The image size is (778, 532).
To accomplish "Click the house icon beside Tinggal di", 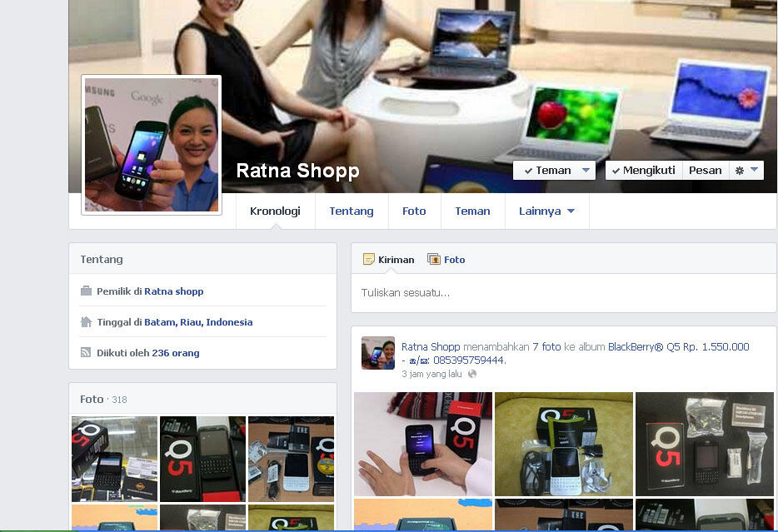I will click(x=86, y=321).
